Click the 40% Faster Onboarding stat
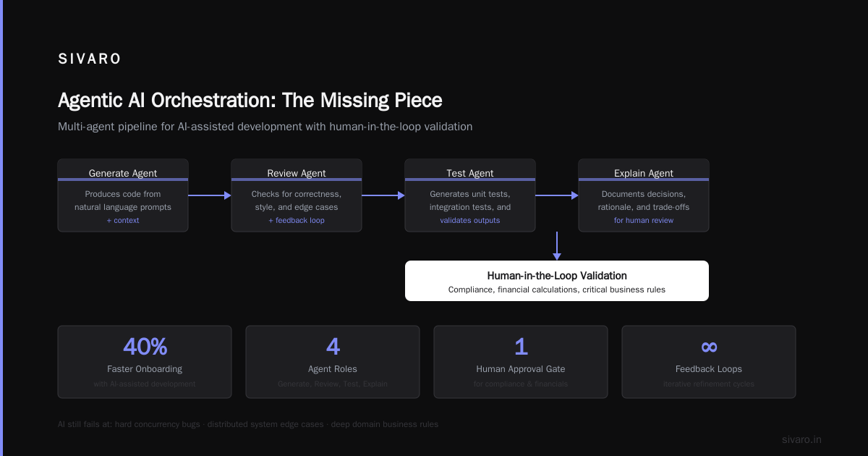Screen dimensions: 868x456 pyautogui.click(x=145, y=362)
